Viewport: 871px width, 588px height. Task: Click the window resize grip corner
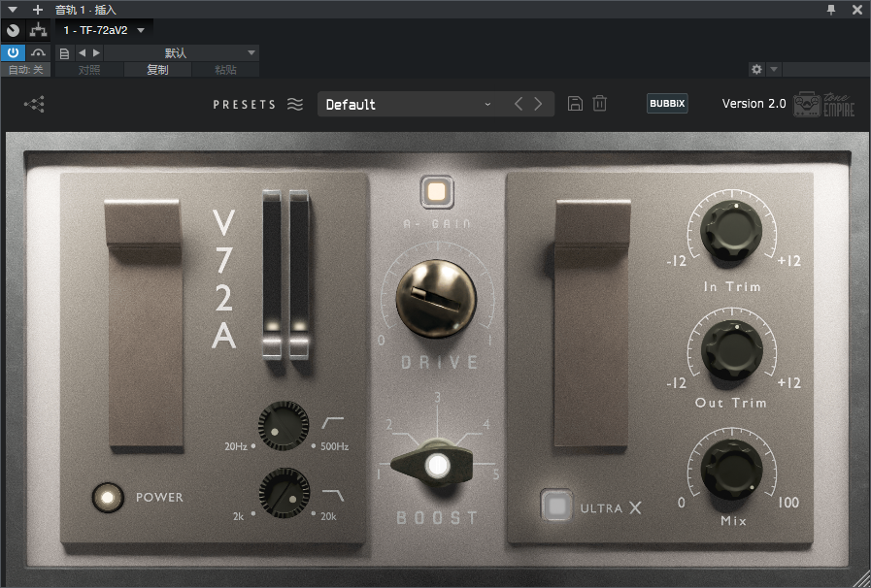pos(862,579)
